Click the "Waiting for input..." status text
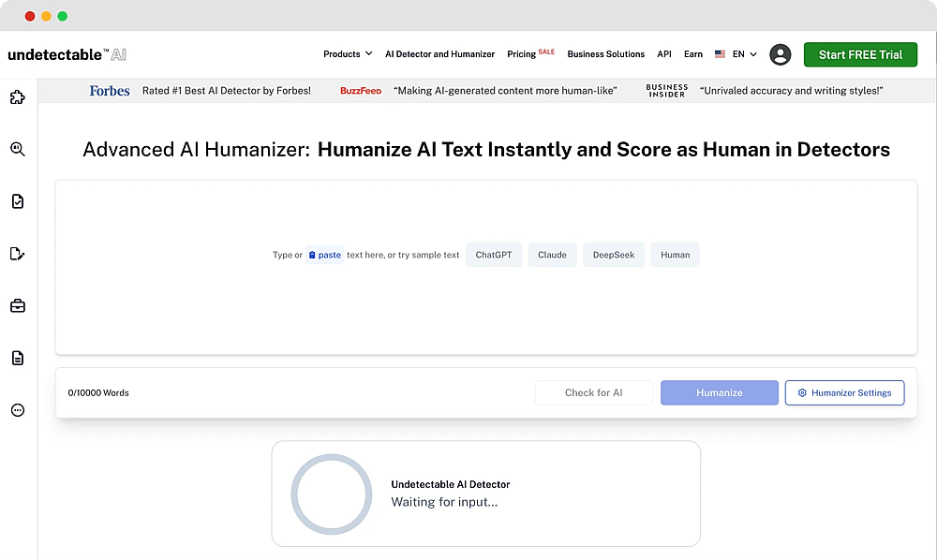937x560 pixels. coord(444,502)
